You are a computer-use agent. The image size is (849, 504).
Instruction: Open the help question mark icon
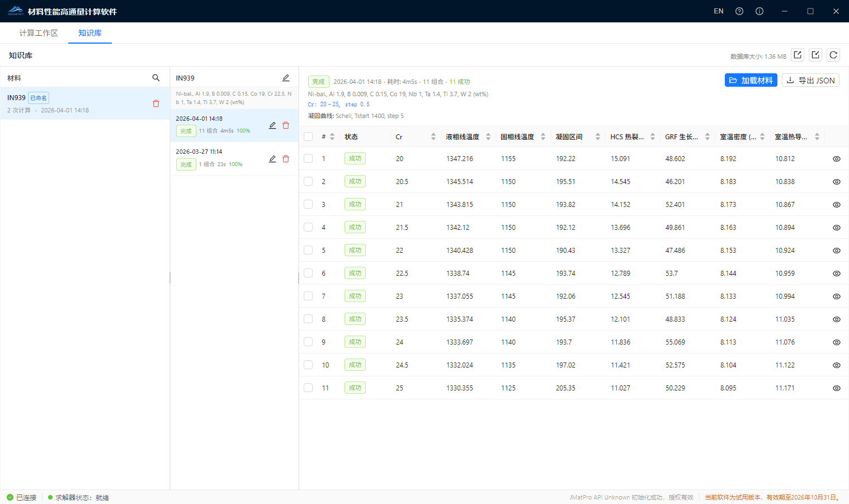coord(739,11)
